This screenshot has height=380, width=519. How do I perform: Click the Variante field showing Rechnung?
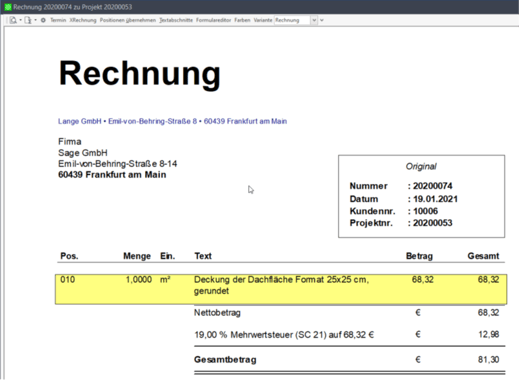pyautogui.click(x=292, y=20)
